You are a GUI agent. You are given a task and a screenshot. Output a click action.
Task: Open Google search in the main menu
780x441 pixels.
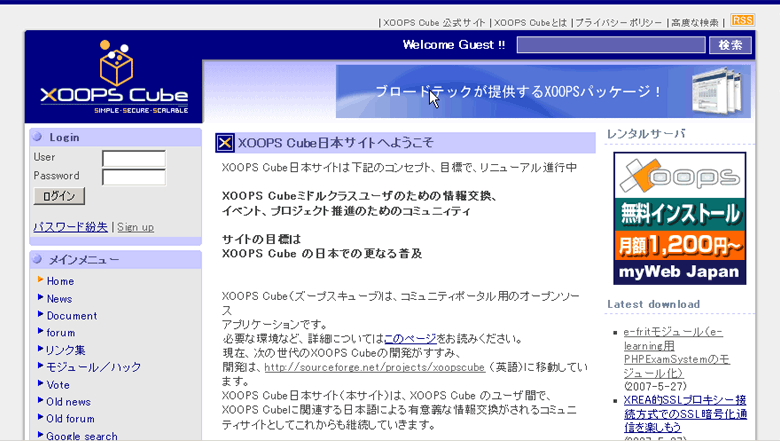[x=82, y=436]
